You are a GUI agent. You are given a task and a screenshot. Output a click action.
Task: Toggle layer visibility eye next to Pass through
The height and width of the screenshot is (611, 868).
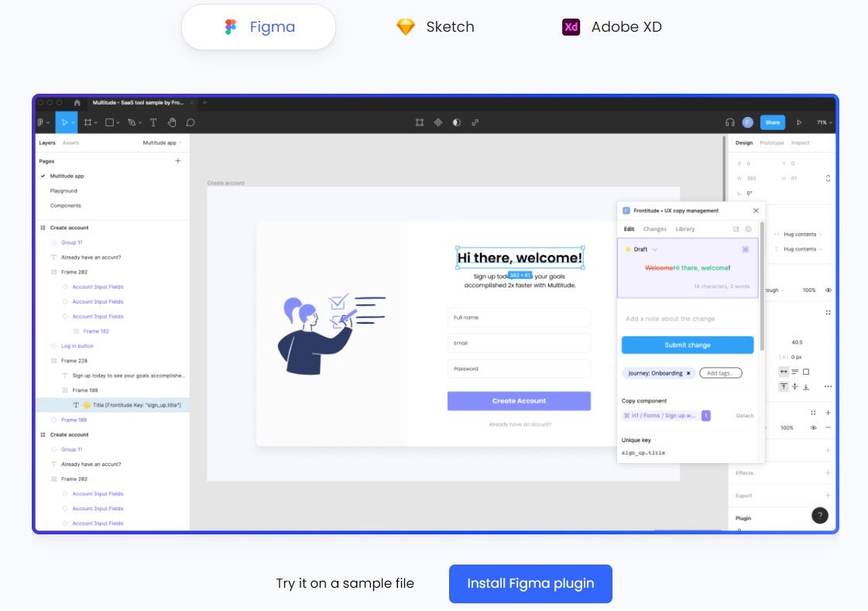[x=828, y=290]
